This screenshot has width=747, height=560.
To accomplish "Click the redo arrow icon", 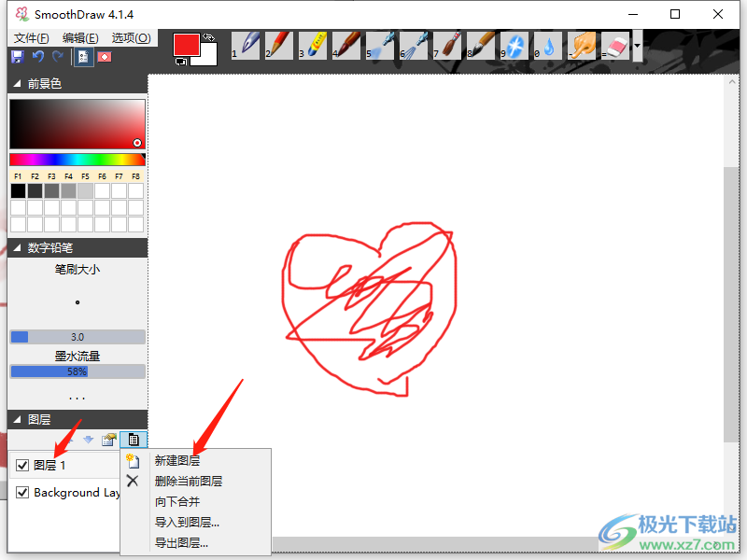I will 58,57.
